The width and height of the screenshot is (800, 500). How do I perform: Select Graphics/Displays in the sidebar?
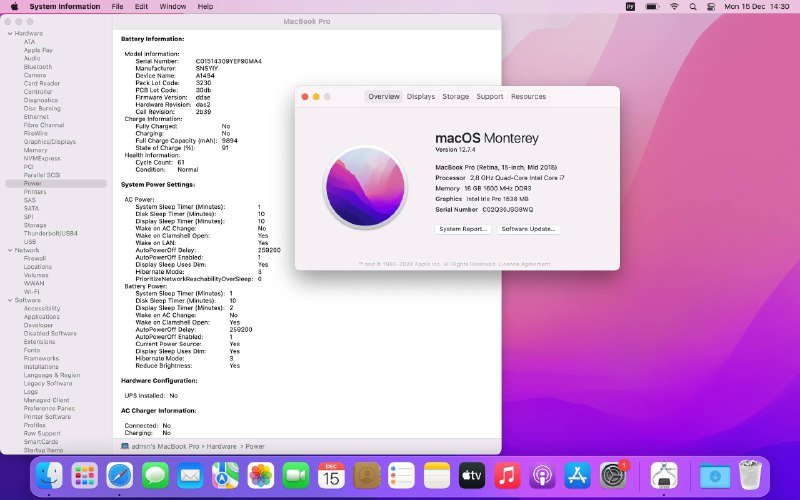[x=49, y=142]
